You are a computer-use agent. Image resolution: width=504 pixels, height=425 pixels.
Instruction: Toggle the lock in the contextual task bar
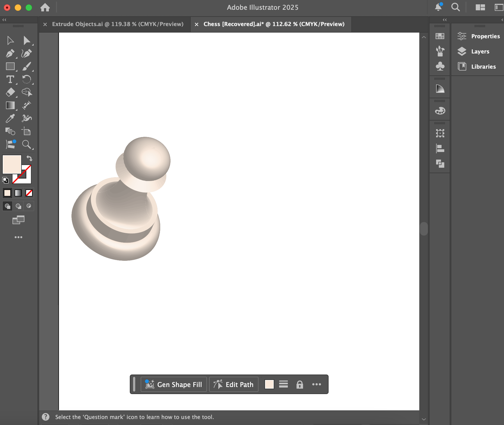point(300,384)
